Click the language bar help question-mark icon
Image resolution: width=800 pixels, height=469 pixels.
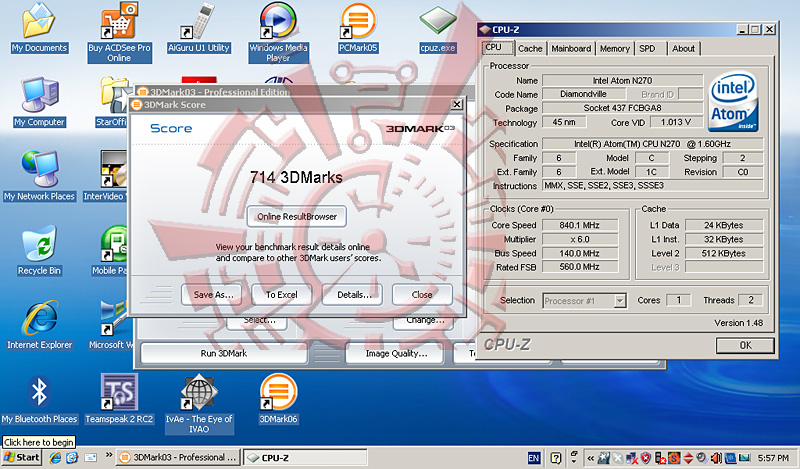coord(556,458)
